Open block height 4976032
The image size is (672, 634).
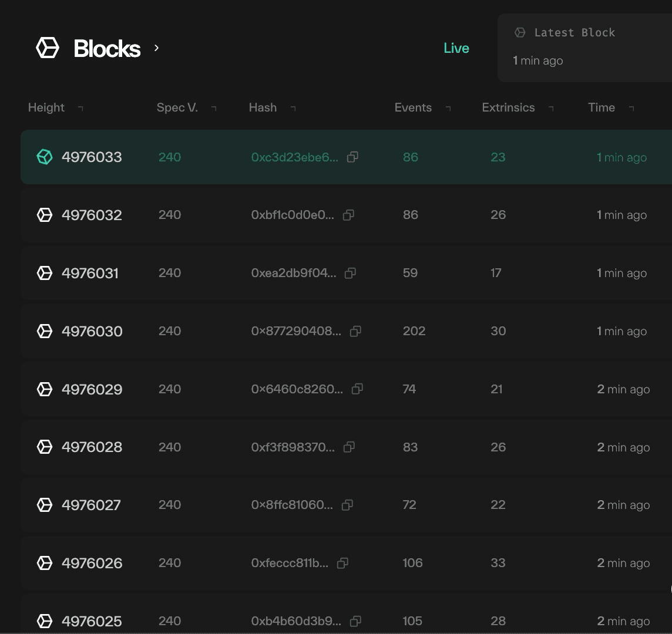click(92, 215)
